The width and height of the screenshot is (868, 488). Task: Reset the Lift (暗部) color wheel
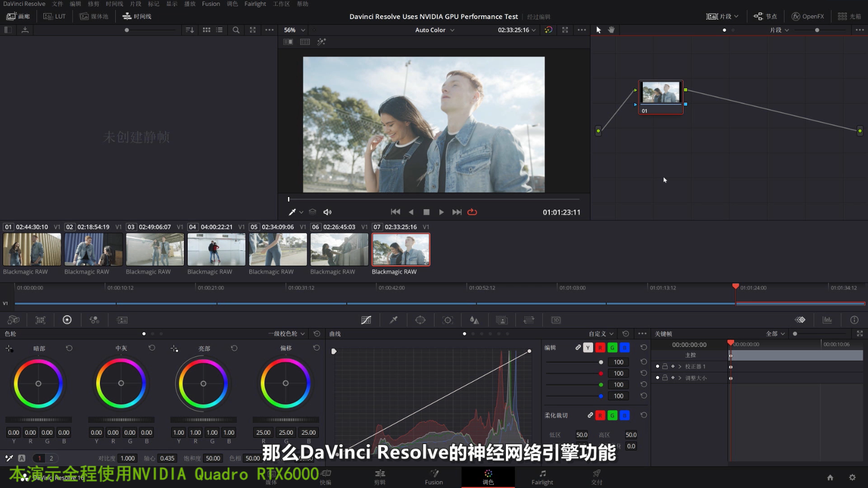pyautogui.click(x=69, y=348)
